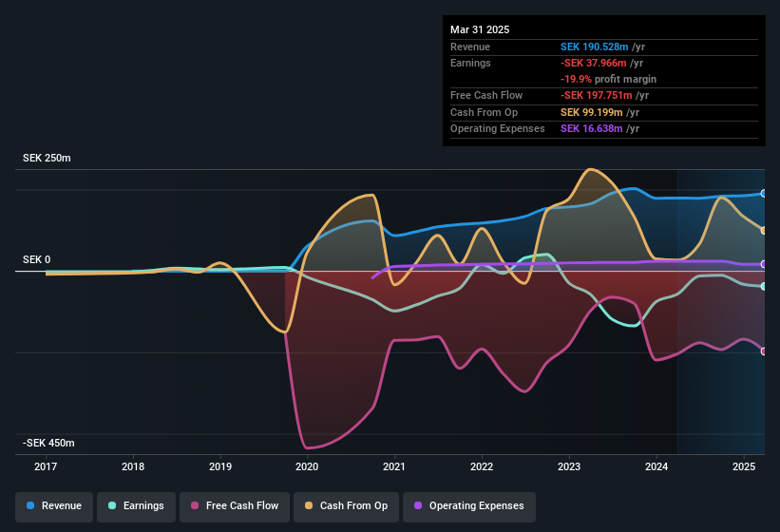780x532 pixels.
Task: Click the SEK 99.199m cash from op value
Action: coord(592,112)
